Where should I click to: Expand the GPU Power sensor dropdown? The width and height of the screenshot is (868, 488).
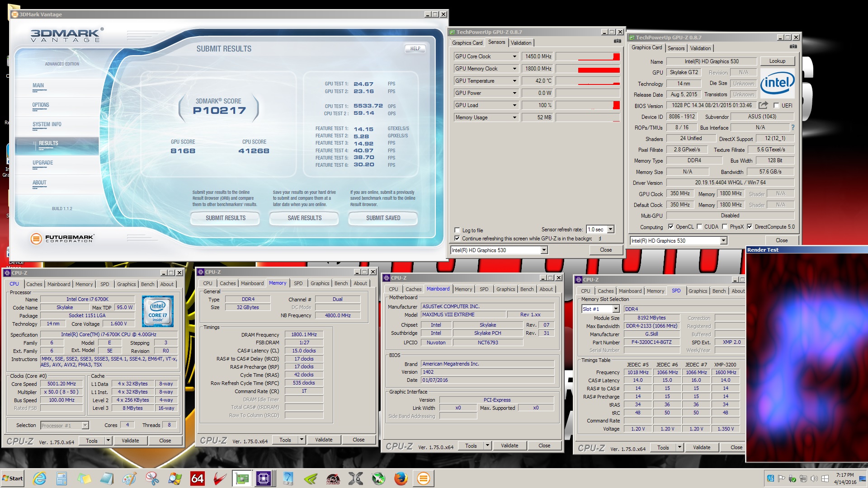tap(514, 93)
